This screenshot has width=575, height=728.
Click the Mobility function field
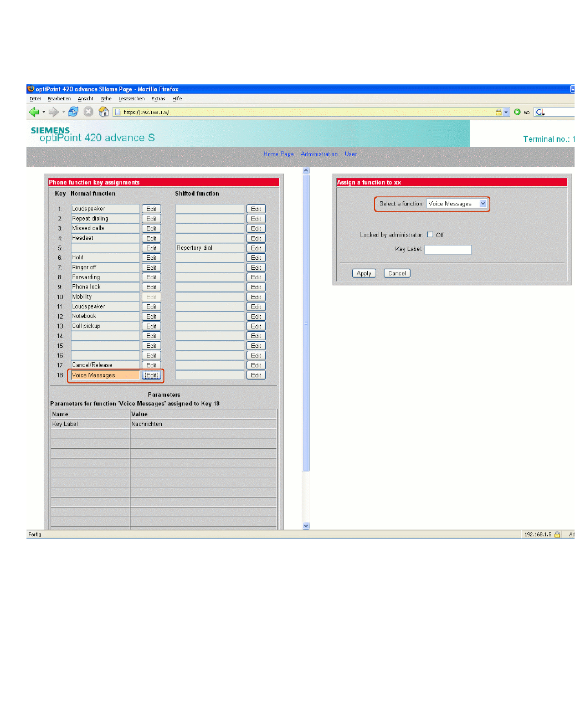[x=105, y=297]
